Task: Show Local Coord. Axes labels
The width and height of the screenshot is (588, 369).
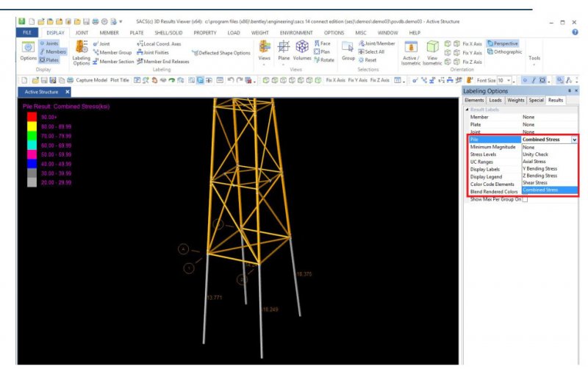Action: click(159, 44)
